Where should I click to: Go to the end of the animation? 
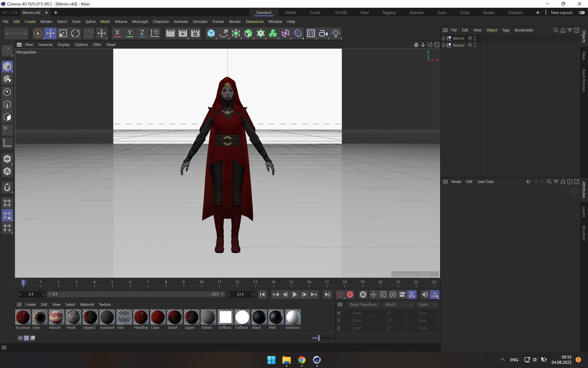[x=327, y=294]
